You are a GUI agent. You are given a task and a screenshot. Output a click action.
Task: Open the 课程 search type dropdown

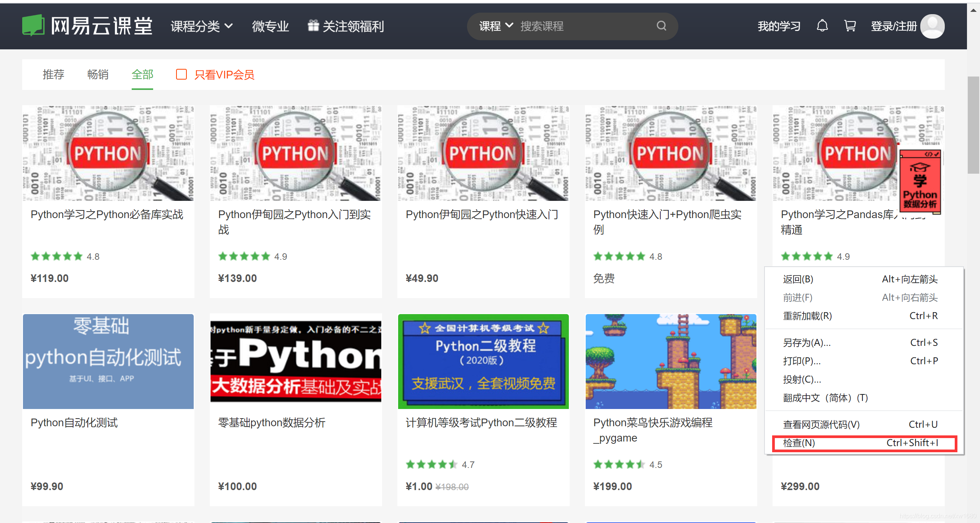click(496, 26)
